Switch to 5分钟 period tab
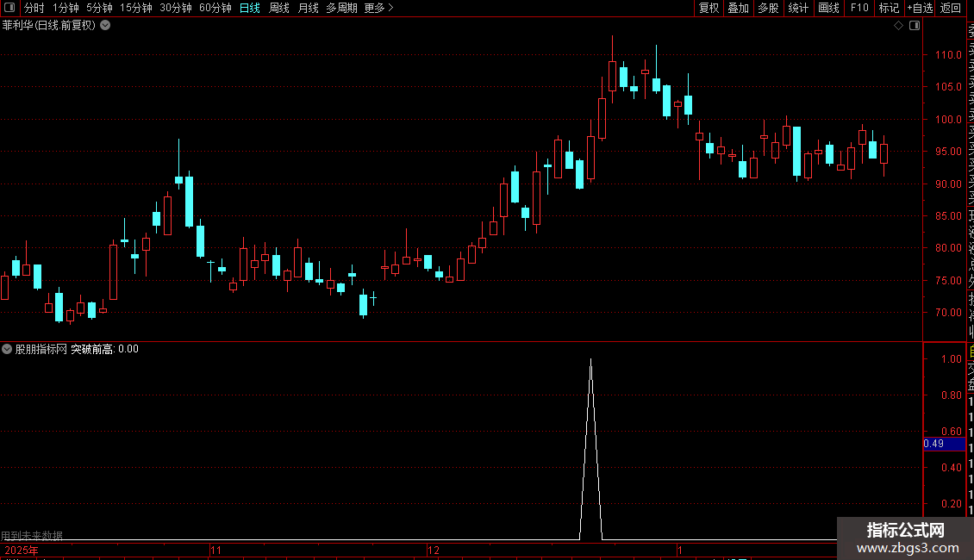Image resolution: width=974 pixels, height=560 pixels. click(x=99, y=8)
